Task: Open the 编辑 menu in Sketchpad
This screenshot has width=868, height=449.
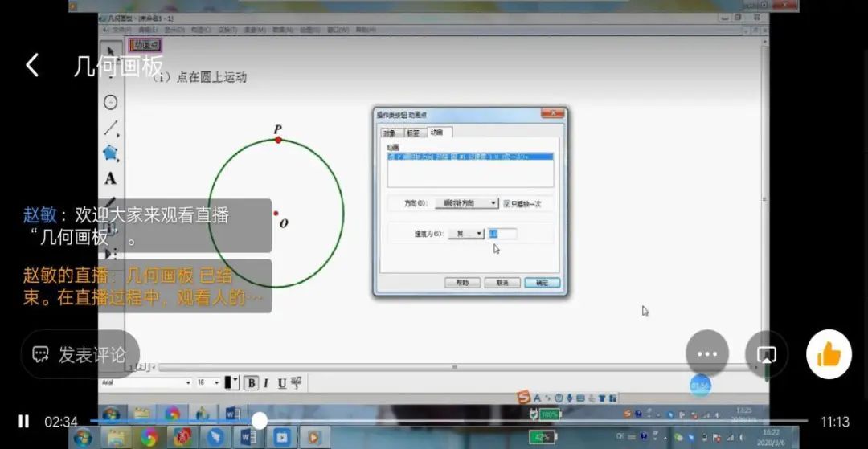Action: [148, 29]
